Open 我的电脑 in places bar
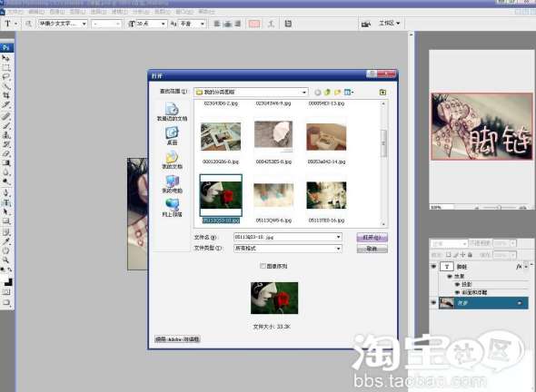This screenshot has height=392, width=536. (x=172, y=183)
